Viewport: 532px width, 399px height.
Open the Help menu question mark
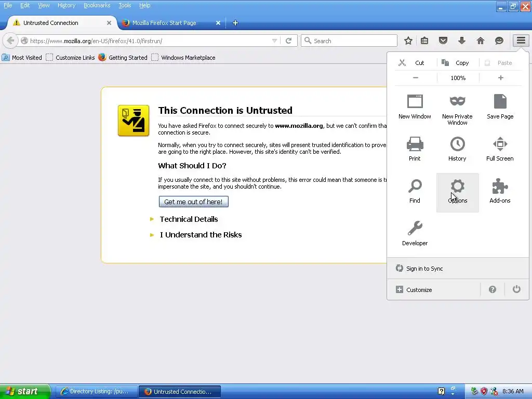[x=493, y=289]
